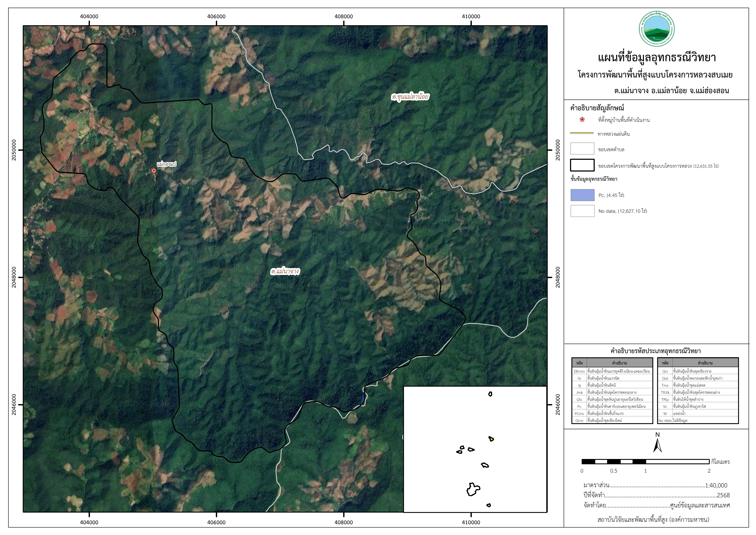Image resolution: width=756 pixels, height=535 pixels.
Task: Click the grey subdistrict boundary legend box
Action: (582, 149)
